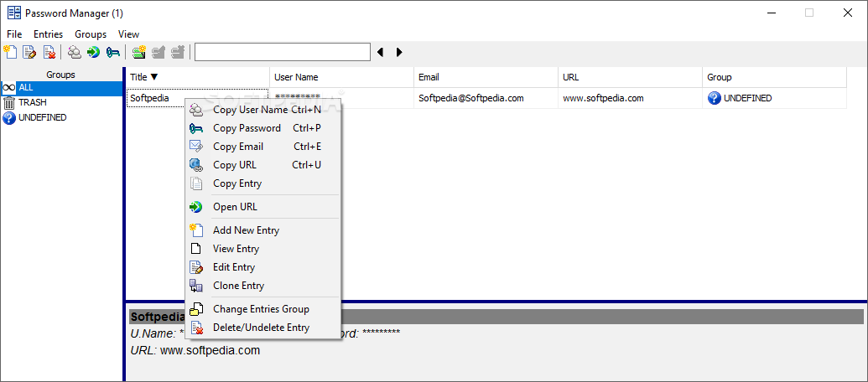The image size is (868, 382).
Task: Maximize the Password Manager window
Action: (809, 13)
